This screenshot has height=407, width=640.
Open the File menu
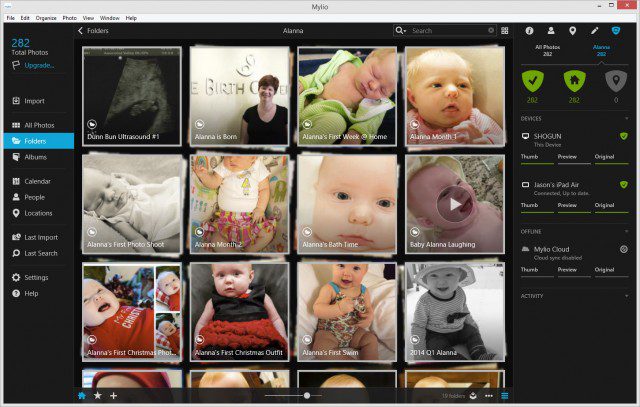point(11,18)
